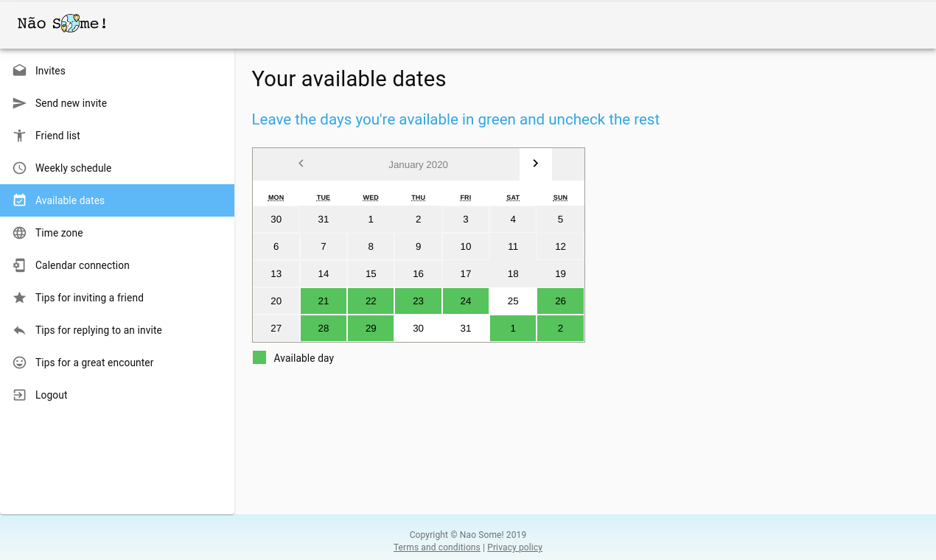The height and width of the screenshot is (560, 936).
Task: Open Tips for a great encounter
Action: click(x=117, y=363)
